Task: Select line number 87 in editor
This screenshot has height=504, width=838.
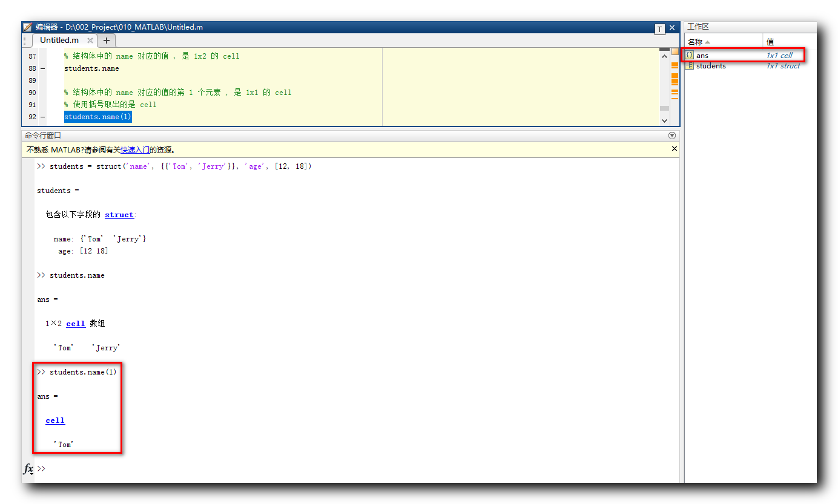Action: tap(32, 56)
